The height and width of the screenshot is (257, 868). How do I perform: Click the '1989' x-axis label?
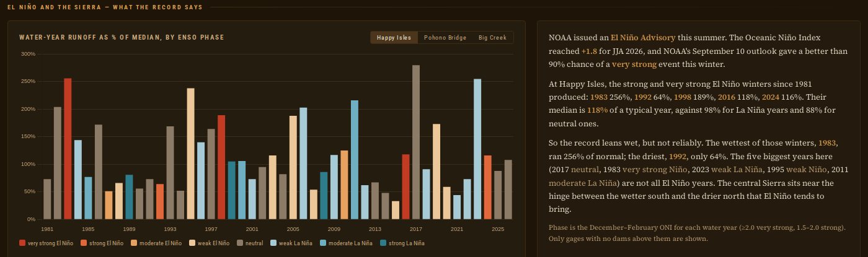click(x=129, y=229)
